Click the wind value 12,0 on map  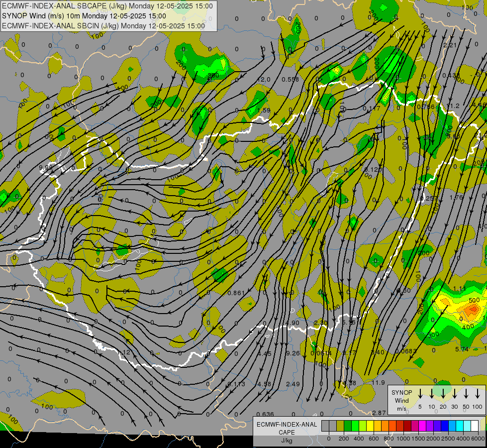pos(264,80)
